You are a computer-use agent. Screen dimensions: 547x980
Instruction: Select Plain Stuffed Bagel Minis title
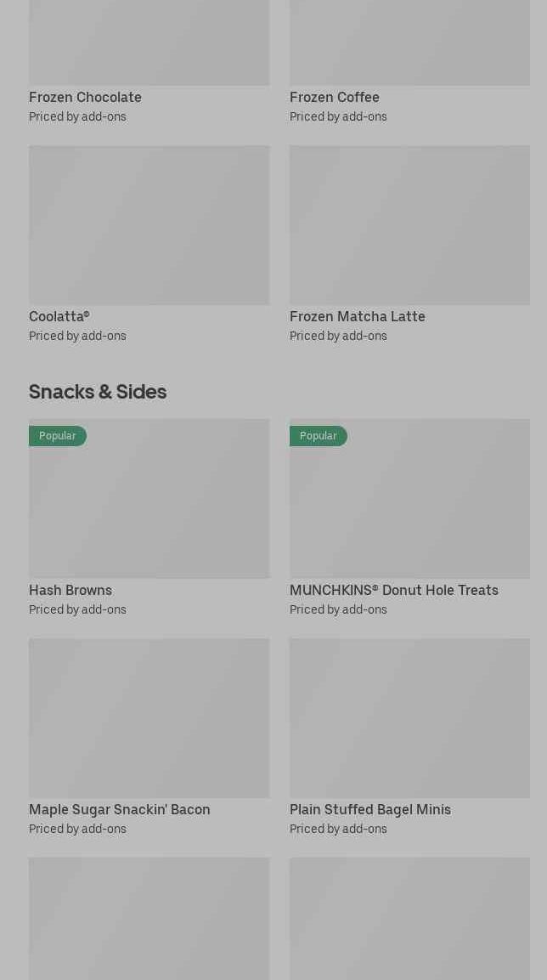pyautogui.click(x=369, y=810)
